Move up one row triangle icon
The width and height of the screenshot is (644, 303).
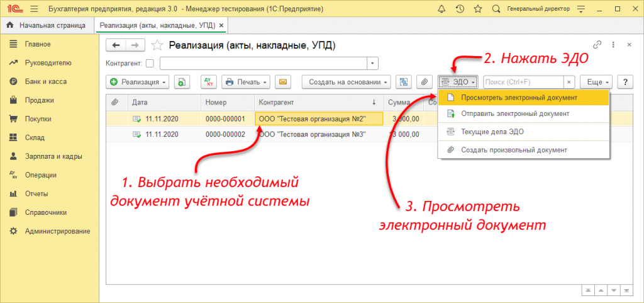click(x=601, y=290)
